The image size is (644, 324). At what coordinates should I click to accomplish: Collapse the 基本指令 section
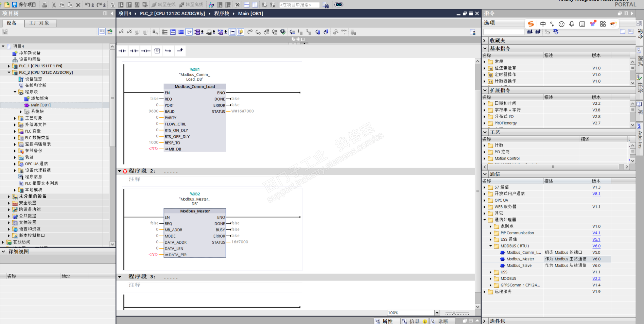click(485, 48)
